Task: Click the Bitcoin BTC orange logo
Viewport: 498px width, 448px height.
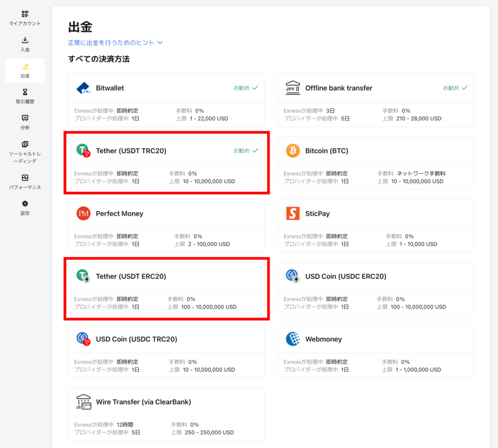Action: click(x=292, y=151)
